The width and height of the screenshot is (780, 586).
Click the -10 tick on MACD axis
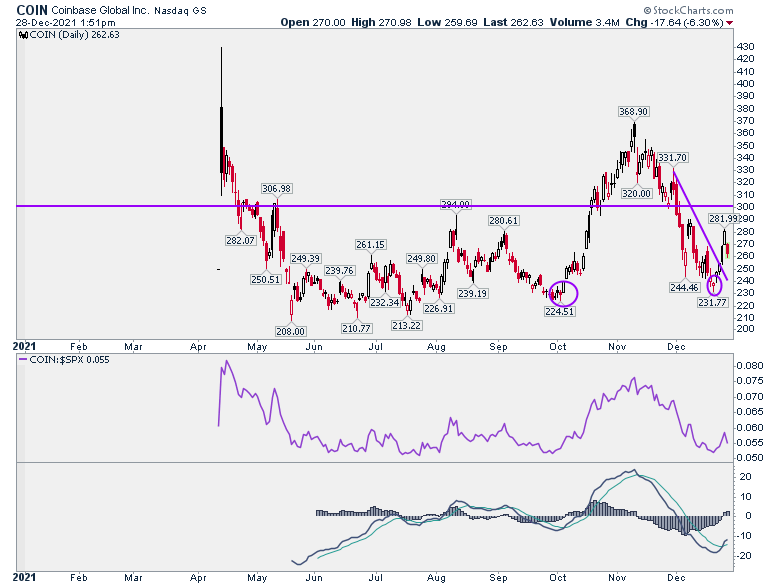[x=744, y=536]
